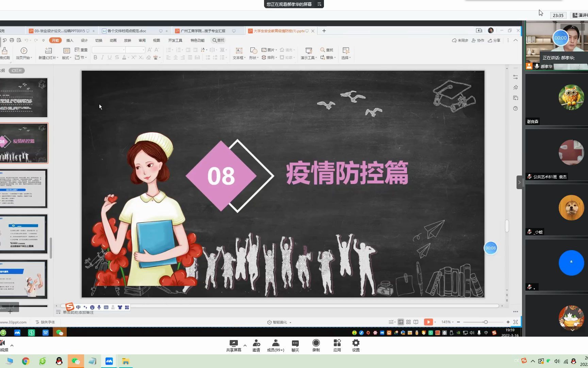The image size is (588, 368).
Task: Open the 聊天 chat panel in the meeting
Action: coord(295,345)
